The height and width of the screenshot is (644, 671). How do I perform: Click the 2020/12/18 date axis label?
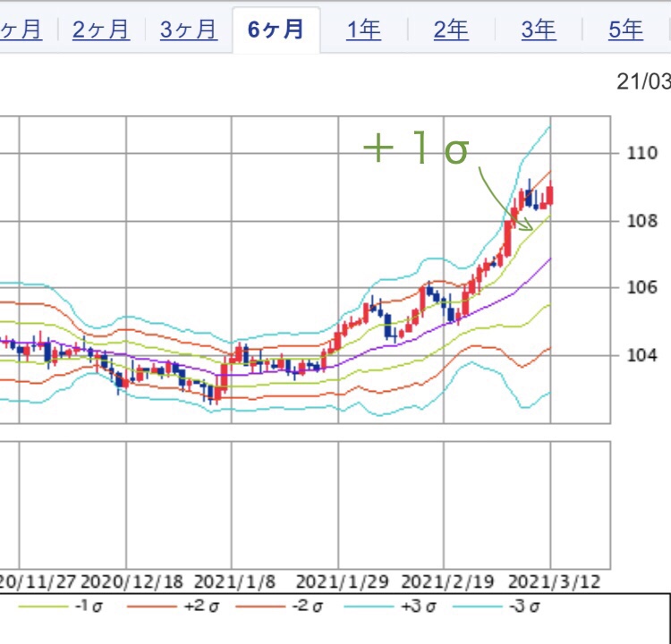click(132, 582)
